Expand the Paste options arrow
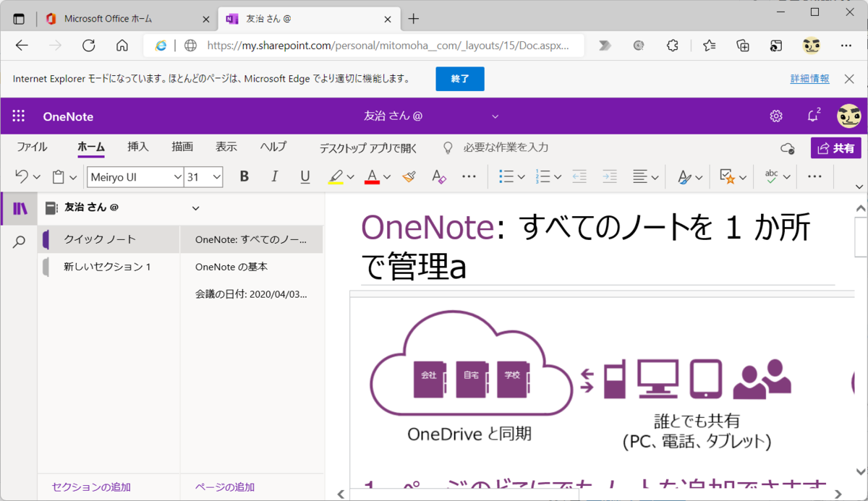The width and height of the screenshot is (868, 501). [73, 177]
